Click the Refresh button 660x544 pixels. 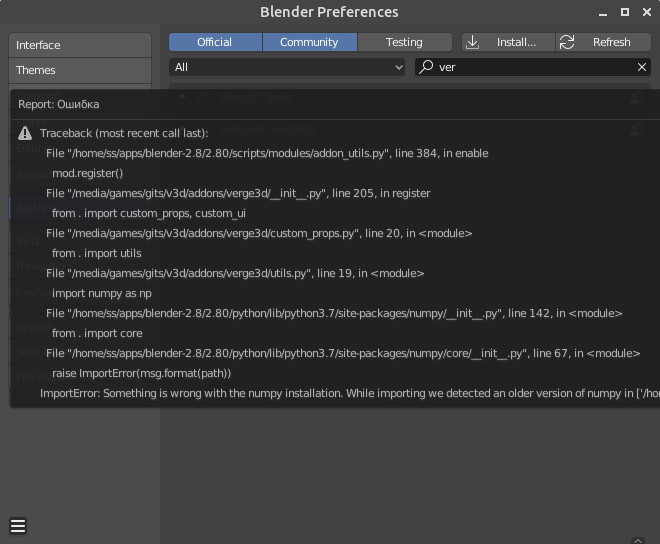tap(604, 42)
